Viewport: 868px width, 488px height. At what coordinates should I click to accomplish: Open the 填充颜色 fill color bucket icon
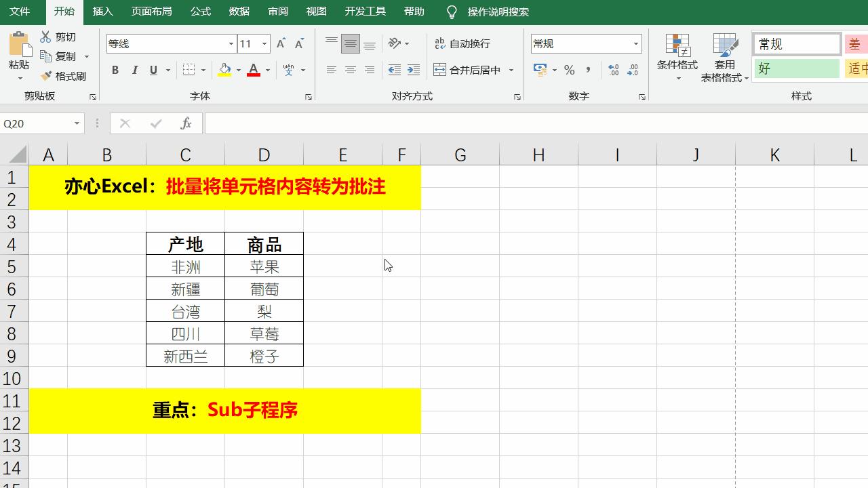(226, 70)
